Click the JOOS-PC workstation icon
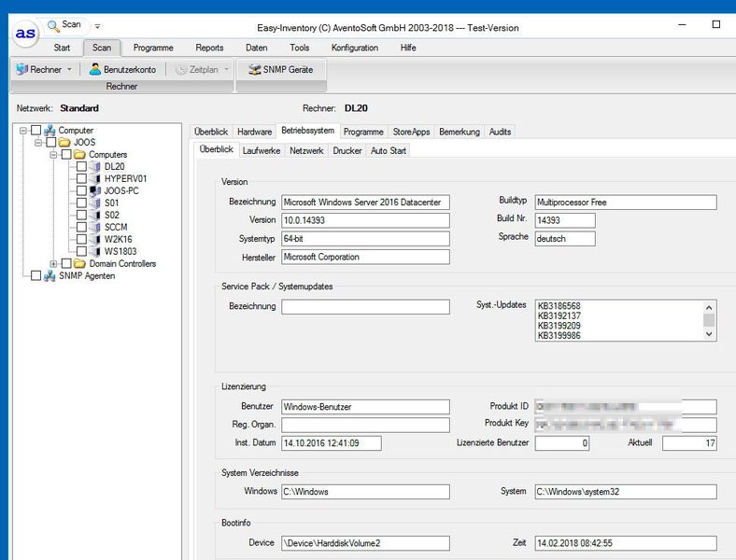Viewport: 736px width, 560px height. click(95, 191)
